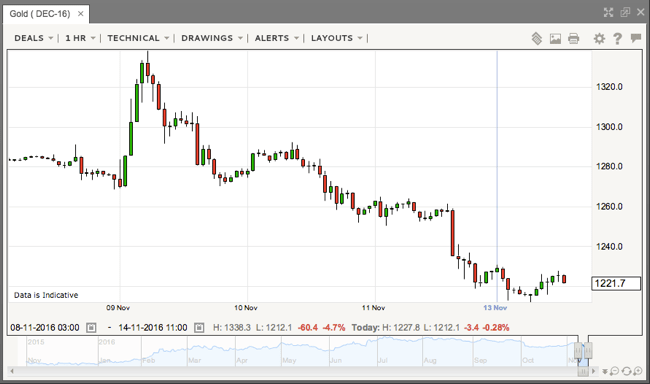The width and height of the screenshot is (650, 384).
Task: Click the 1240.0 price axis label
Action: [x=609, y=246]
